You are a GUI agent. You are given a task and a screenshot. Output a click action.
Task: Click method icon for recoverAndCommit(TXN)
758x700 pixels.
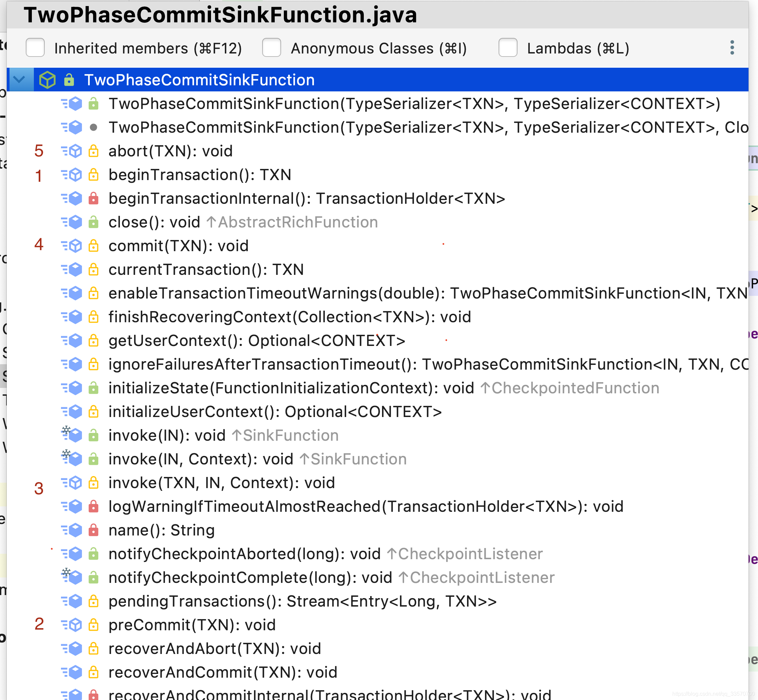click(x=72, y=672)
